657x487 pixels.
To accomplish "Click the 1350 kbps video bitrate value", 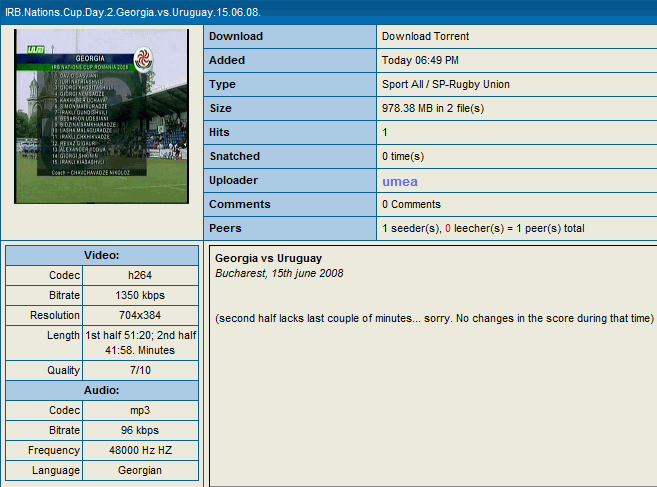I will click(x=140, y=295).
